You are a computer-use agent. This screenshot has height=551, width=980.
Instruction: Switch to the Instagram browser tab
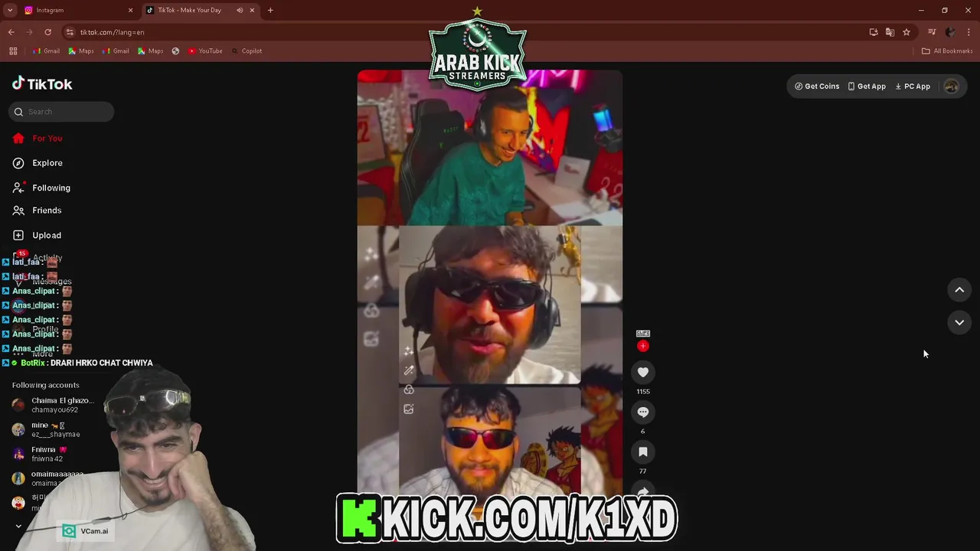point(77,10)
